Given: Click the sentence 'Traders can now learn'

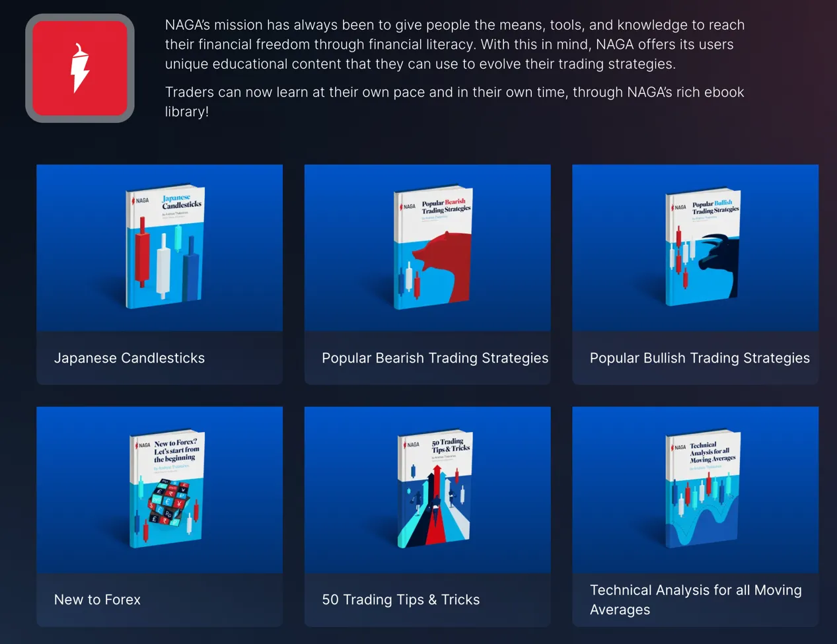Looking at the screenshot, I should tap(455, 102).
